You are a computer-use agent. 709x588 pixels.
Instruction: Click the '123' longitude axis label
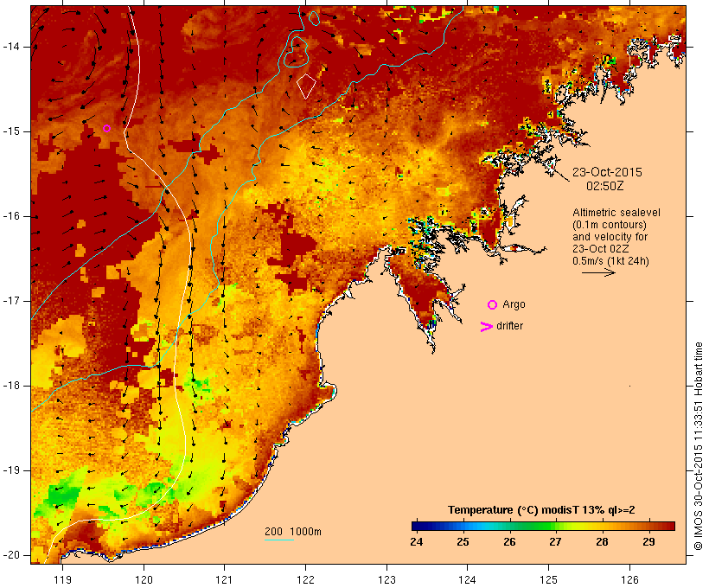386,580
